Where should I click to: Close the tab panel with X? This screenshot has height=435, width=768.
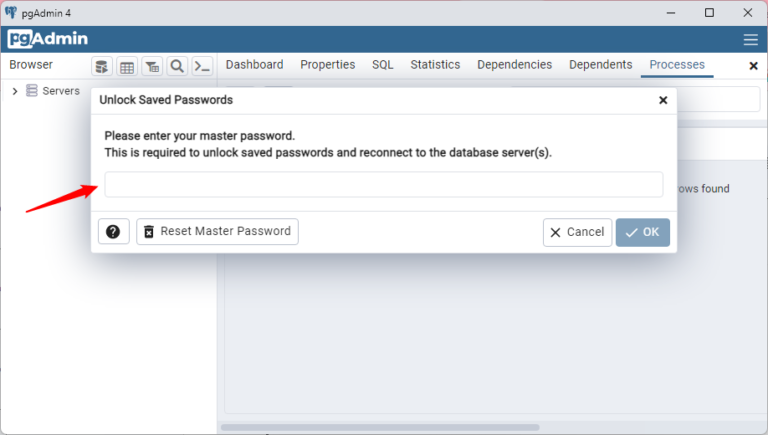coord(753,66)
